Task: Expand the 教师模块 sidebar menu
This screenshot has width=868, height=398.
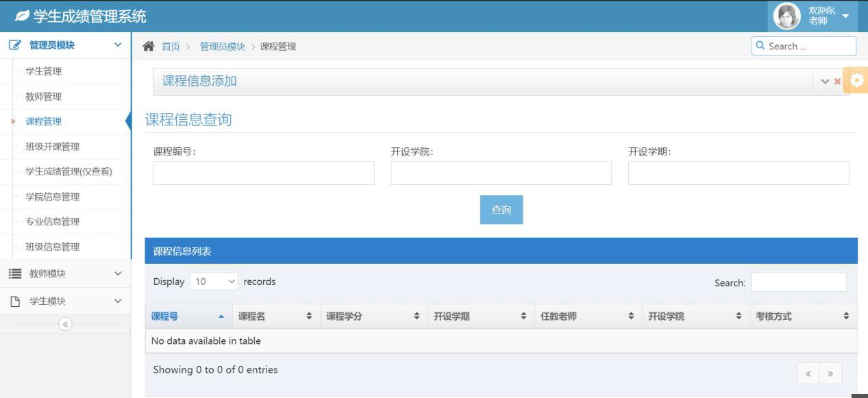Action: coord(65,273)
